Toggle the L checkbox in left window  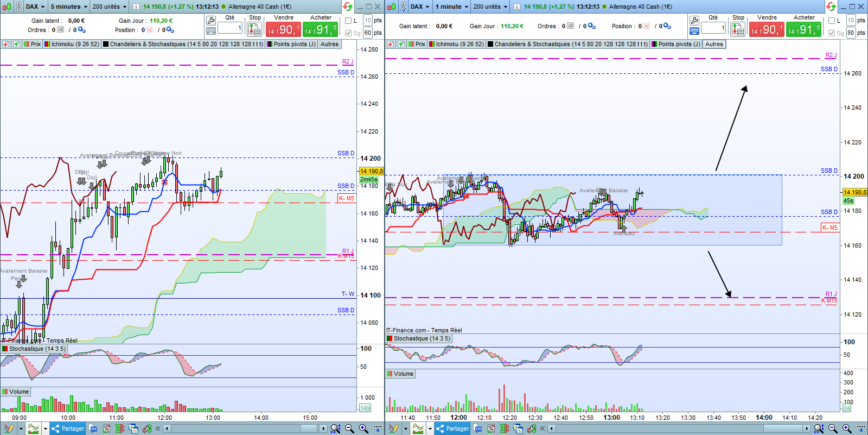[x=348, y=21]
